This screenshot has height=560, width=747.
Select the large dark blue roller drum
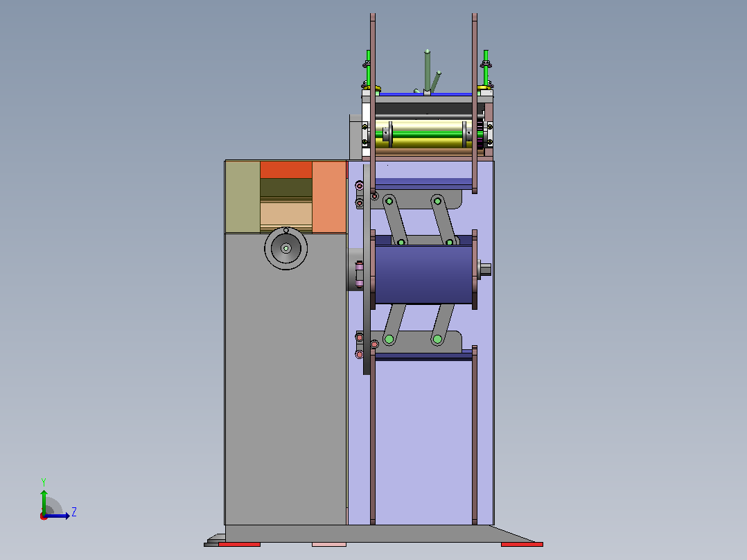point(423,274)
